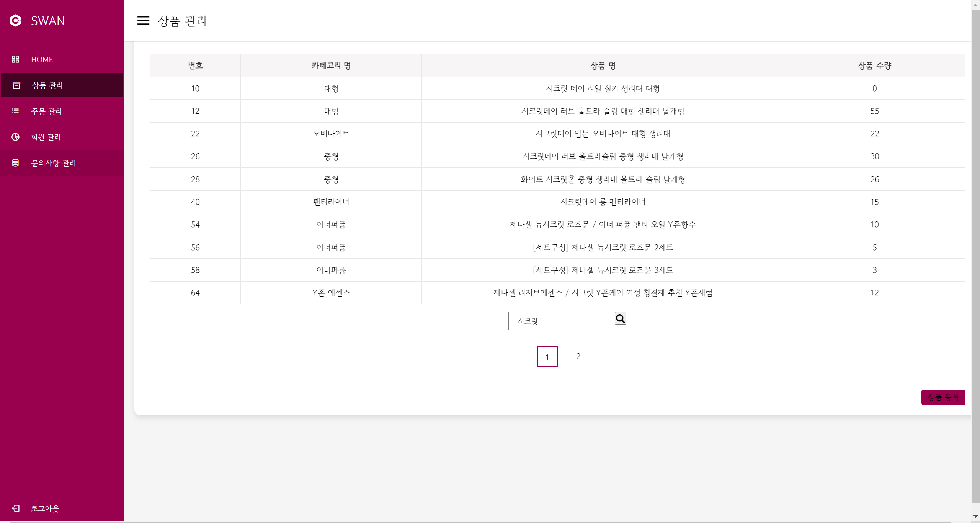
Task: Select page 1 pagination button
Action: [x=547, y=356]
